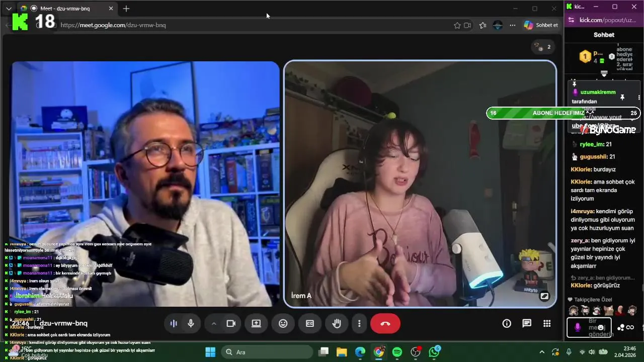
Task: Click the 'Bir mesaj gönderin' chat input
Action: click(x=589, y=328)
